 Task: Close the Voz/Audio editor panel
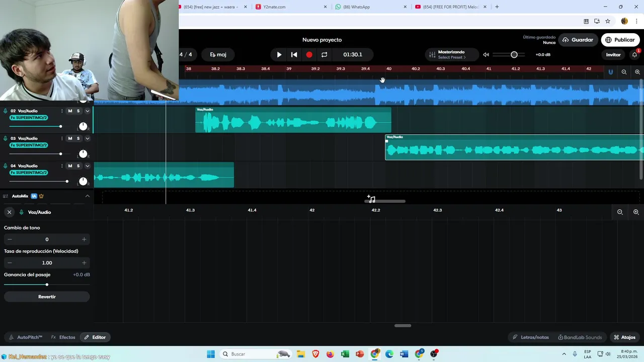coord(9,212)
